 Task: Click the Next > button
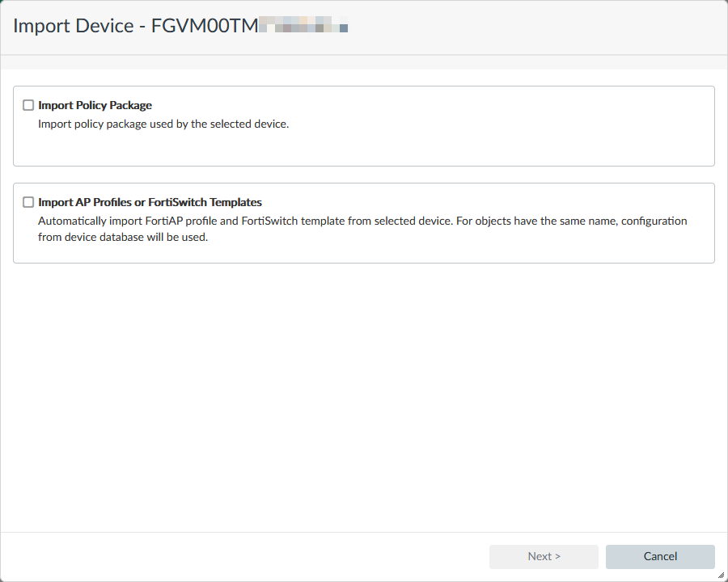click(544, 556)
